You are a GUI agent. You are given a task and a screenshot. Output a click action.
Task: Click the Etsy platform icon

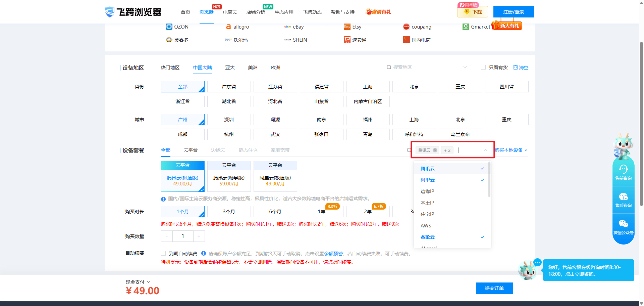pos(347,27)
